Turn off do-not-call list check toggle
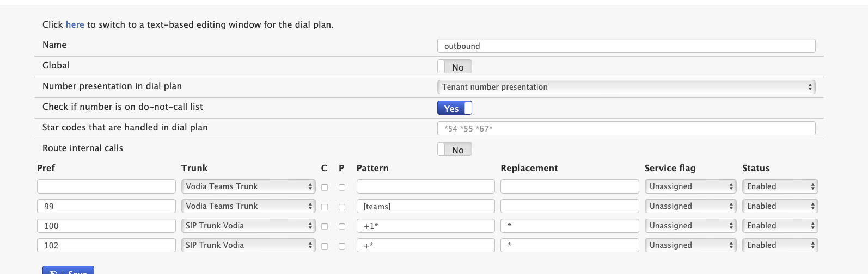Screen dimensions: 868x274 (454, 108)
